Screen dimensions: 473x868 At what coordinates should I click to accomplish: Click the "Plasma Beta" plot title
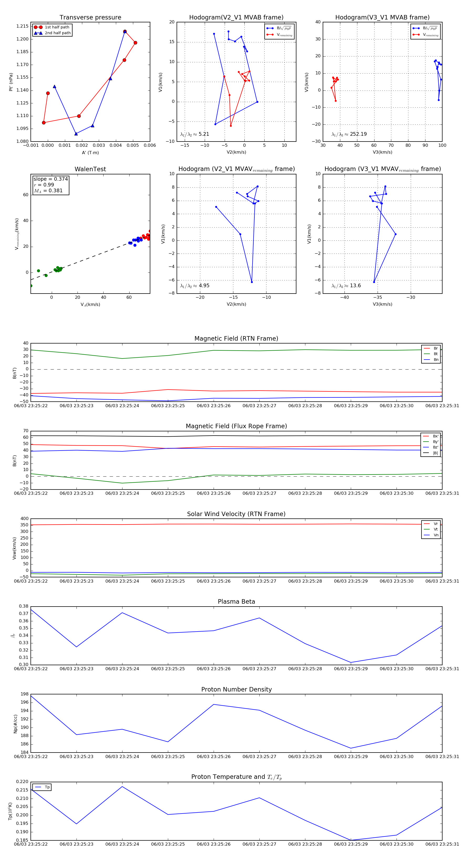click(x=236, y=602)
